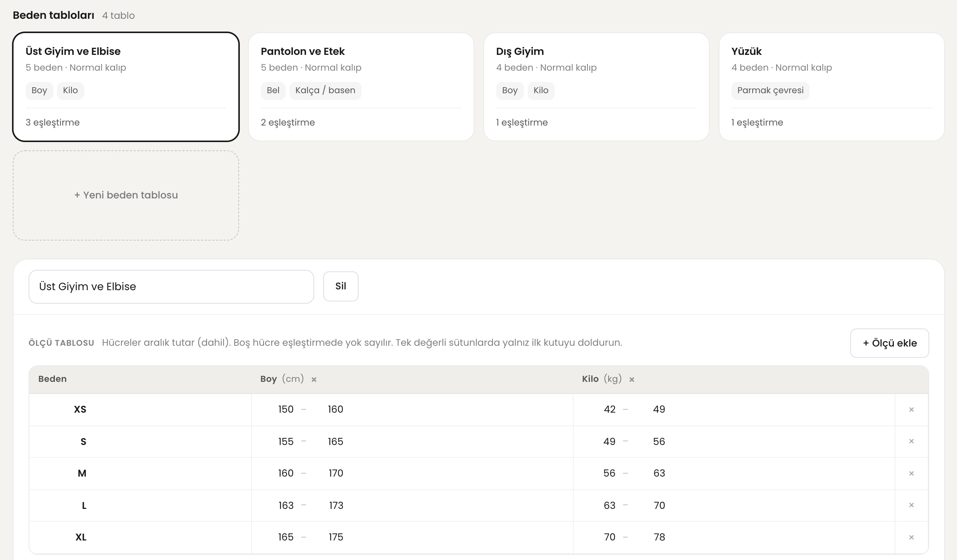Delete the XS size row

coord(912,409)
